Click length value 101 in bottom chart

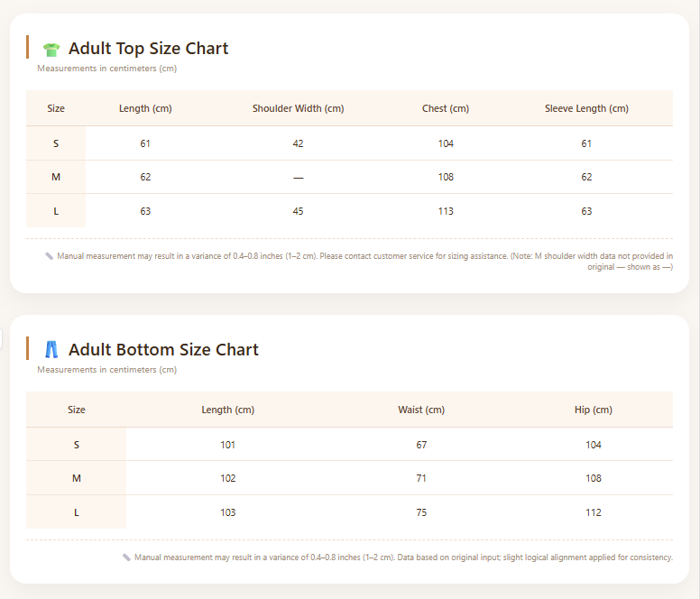227,445
